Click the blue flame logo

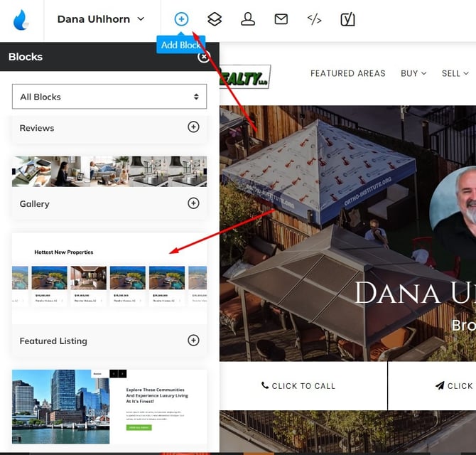tap(21, 19)
